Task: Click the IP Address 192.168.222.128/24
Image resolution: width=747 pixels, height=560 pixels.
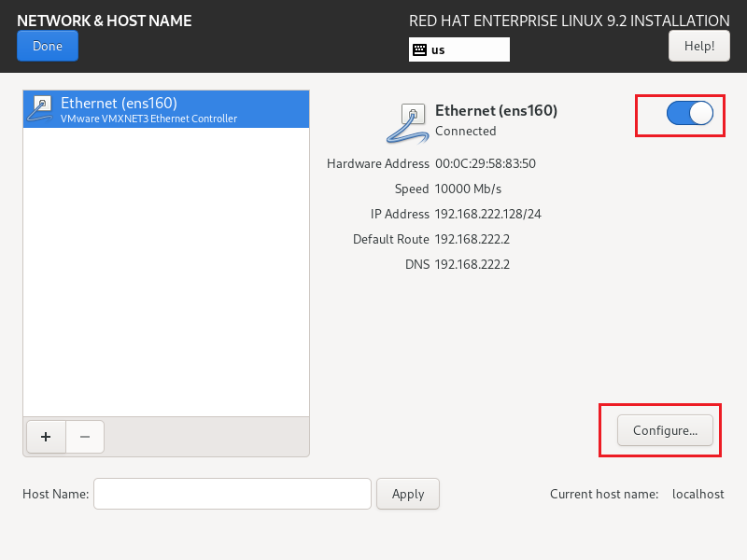Action: click(487, 215)
